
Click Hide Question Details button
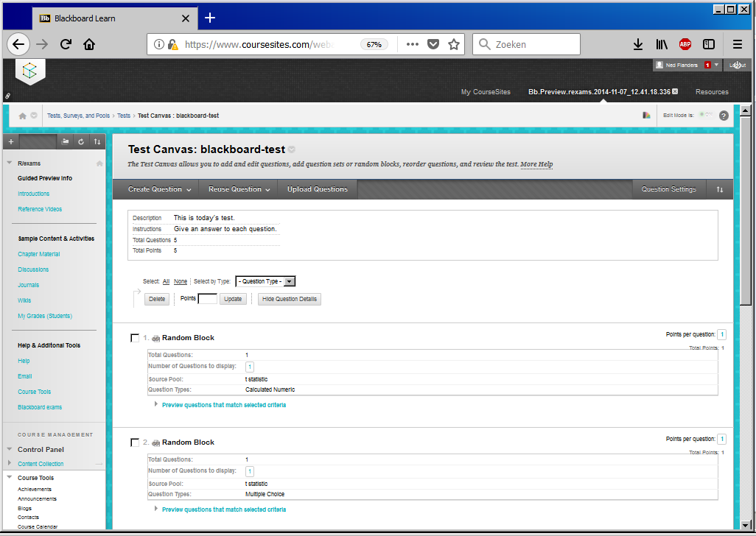tap(290, 299)
